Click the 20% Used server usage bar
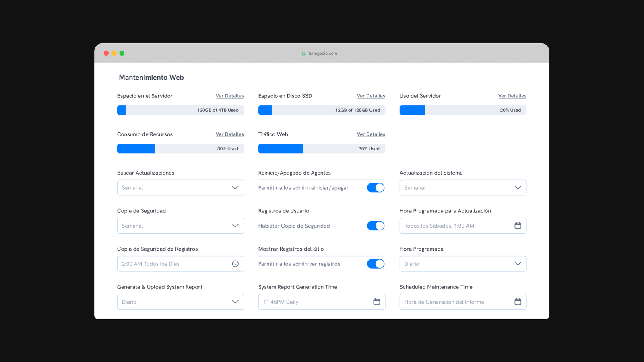The image size is (644, 362). pos(463,110)
